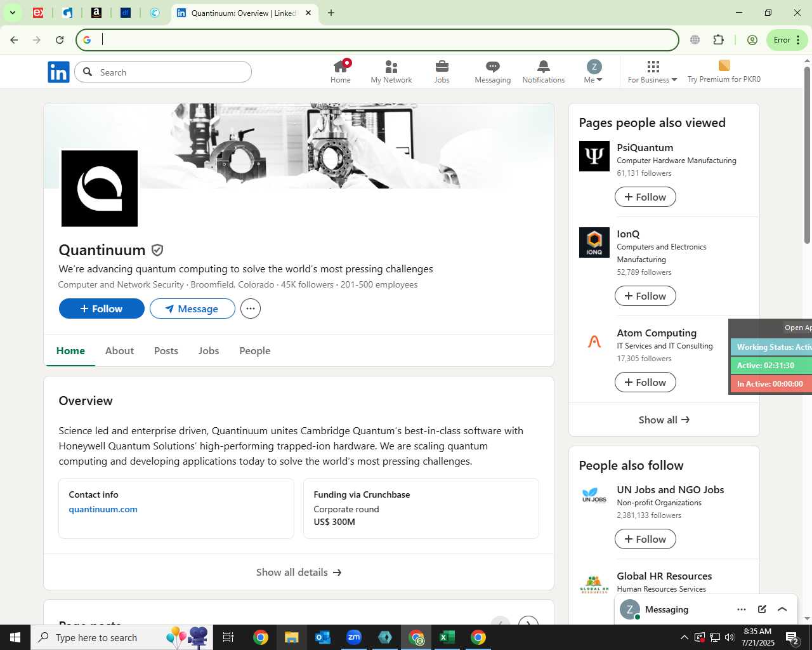Compose new message icon
The height and width of the screenshot is (650, 812).
(x=762, y=609)
